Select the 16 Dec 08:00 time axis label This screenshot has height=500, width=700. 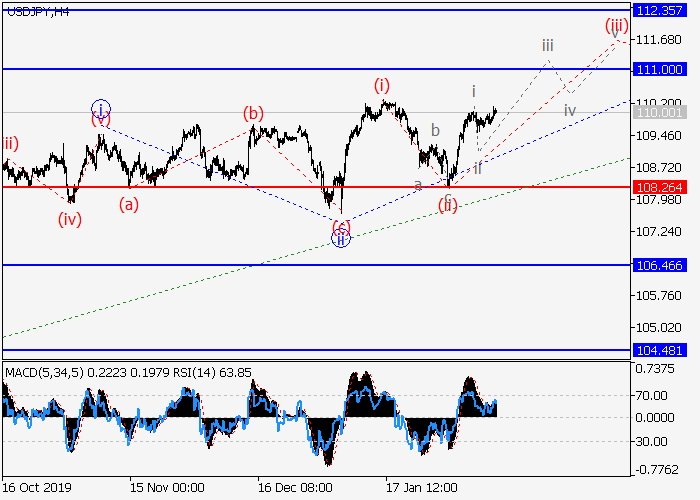point(296,488)
